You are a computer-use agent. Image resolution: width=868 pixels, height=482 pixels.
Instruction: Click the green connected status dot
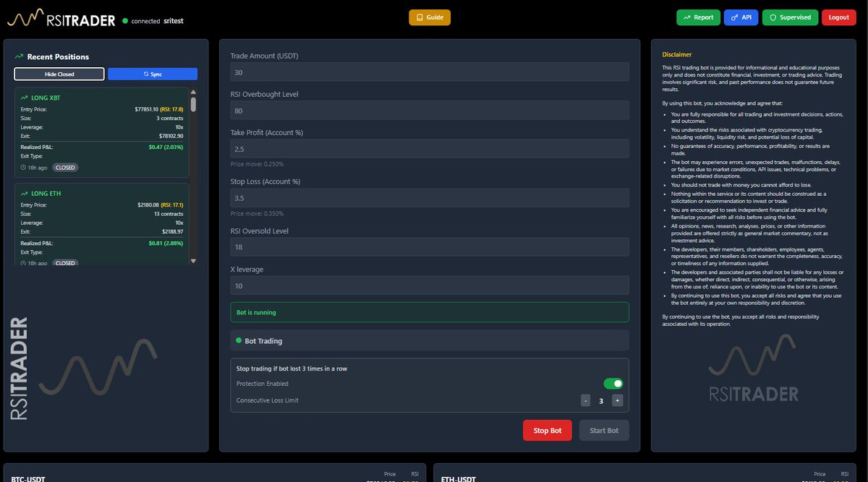click(x=125, y=21)
